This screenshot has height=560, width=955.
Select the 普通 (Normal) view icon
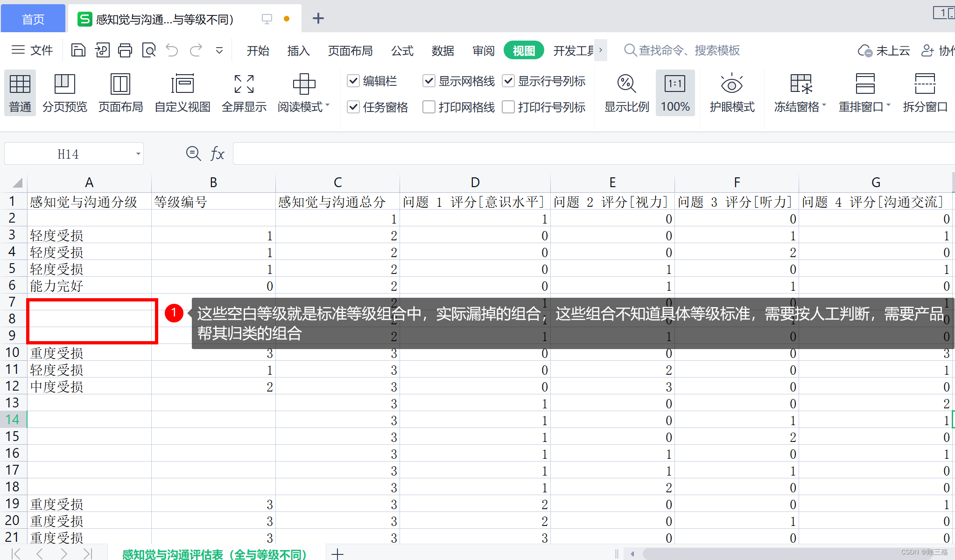tap(20, 93)
